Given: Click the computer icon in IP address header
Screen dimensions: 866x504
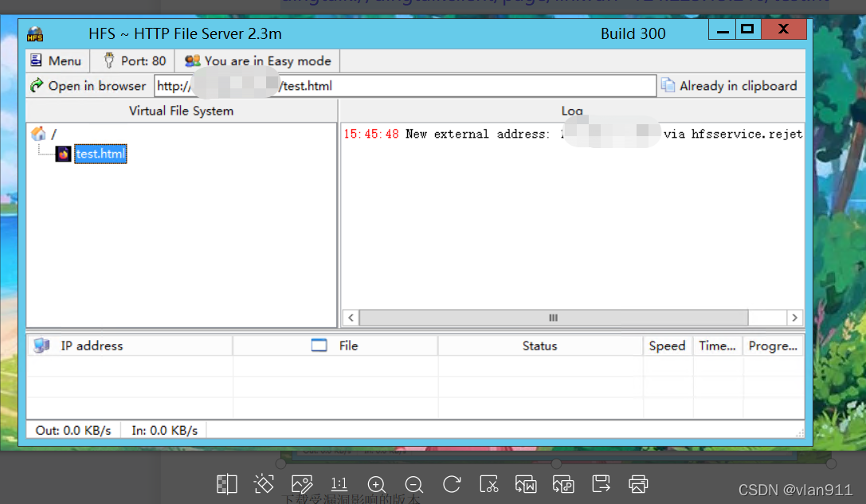Looking at the screenshot, I should pyautogui.click(x=42, y=346).
